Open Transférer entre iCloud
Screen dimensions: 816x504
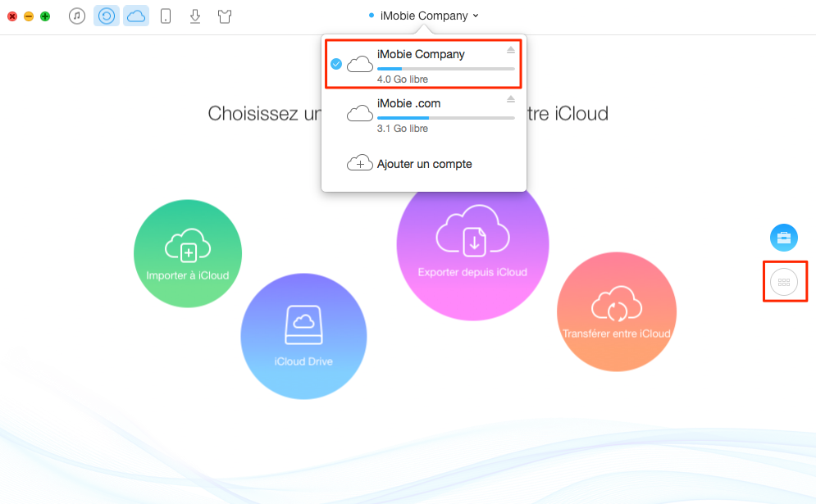617,311
